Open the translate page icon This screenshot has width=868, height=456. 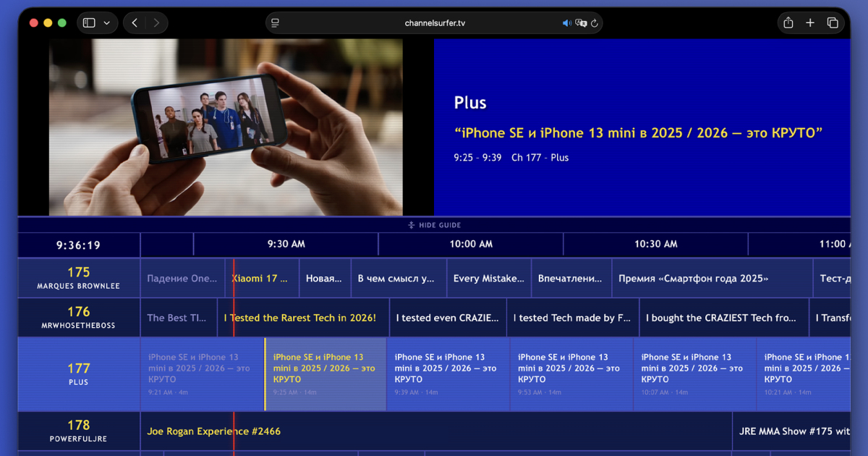pos(580,23)
